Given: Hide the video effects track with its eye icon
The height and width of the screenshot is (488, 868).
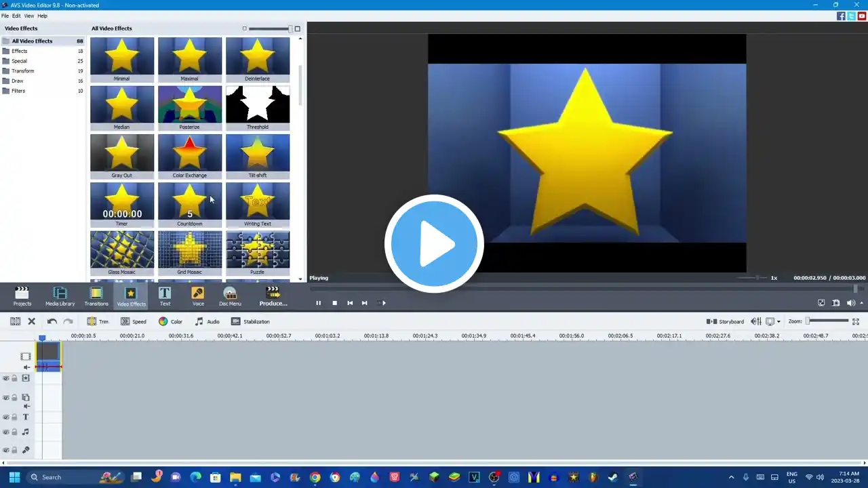Looking at the screenshot, I should (6, 378).
